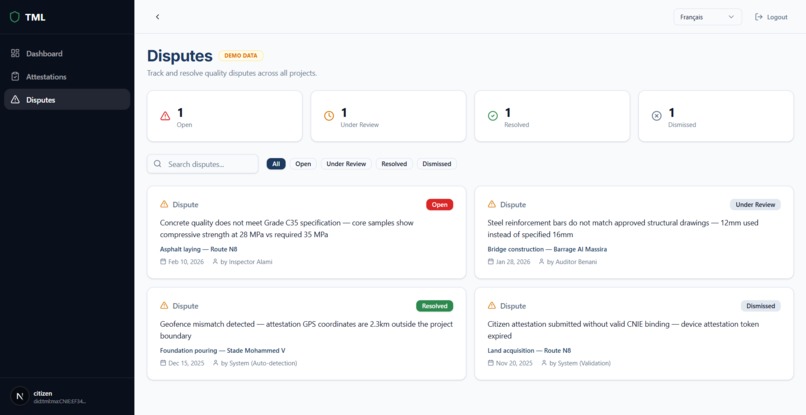Click the Disputes page heading

coord(180,56)
